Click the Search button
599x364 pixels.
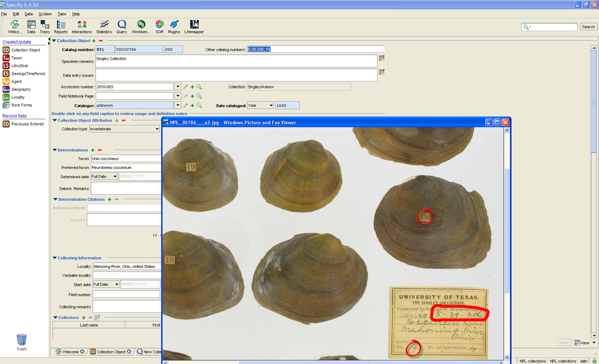coord(588,27)
